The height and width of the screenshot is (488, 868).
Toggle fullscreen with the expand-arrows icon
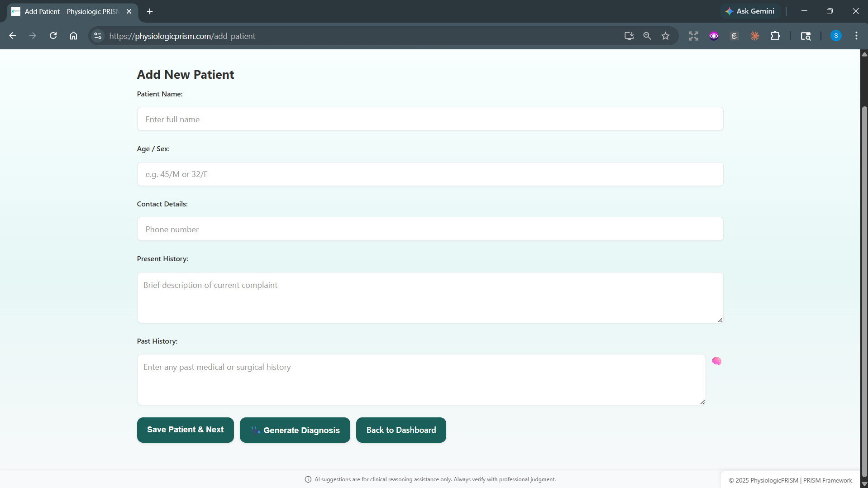pyautogui.click(x=693, y=36)
